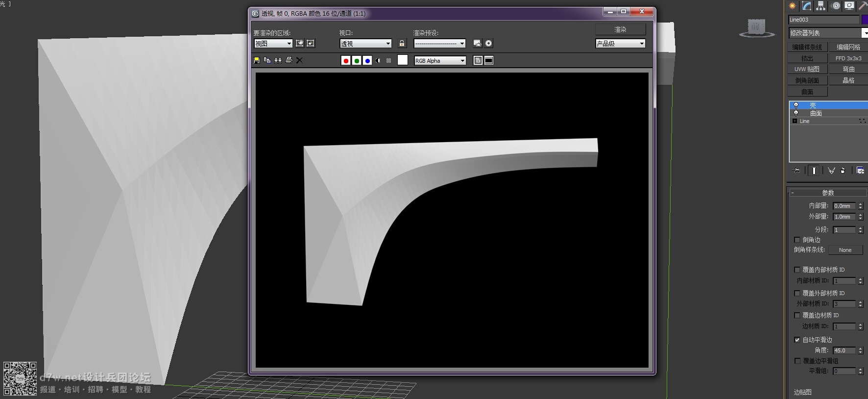Remove modifier from stack icon
This screenshot has height=399, width=868.
(x=843, y=171)
